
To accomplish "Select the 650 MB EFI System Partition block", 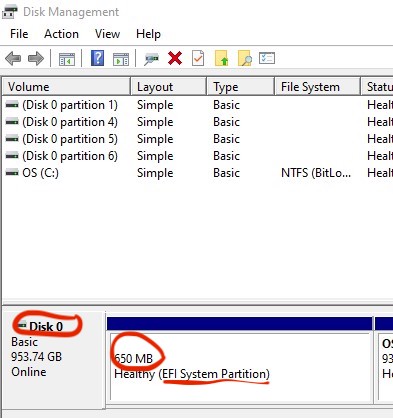I will point(240,366).
